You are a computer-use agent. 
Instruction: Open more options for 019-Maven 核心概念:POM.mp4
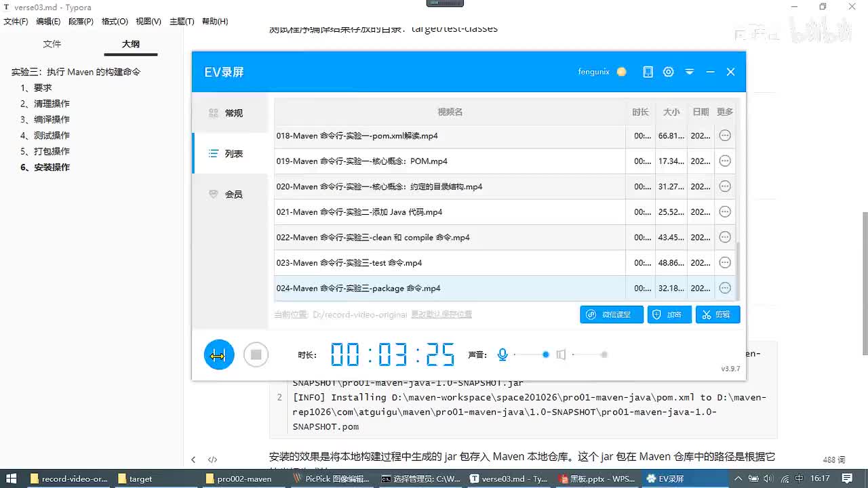click(x=725, y=161)
